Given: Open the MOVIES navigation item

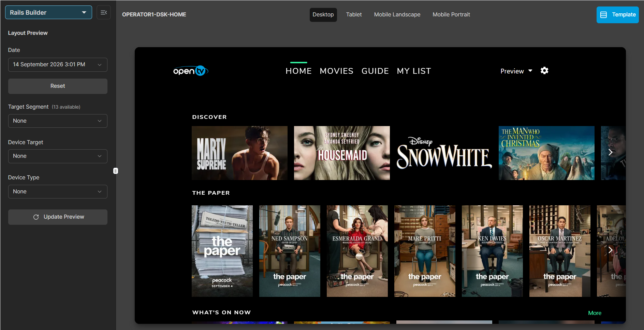Looking at the screenshot, I should (x=336, y=71).
